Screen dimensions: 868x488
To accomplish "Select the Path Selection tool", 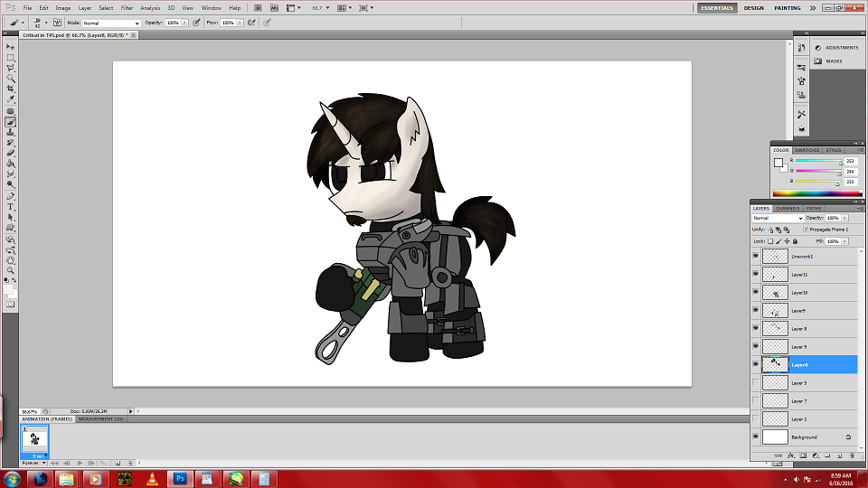I will (11, 218).
